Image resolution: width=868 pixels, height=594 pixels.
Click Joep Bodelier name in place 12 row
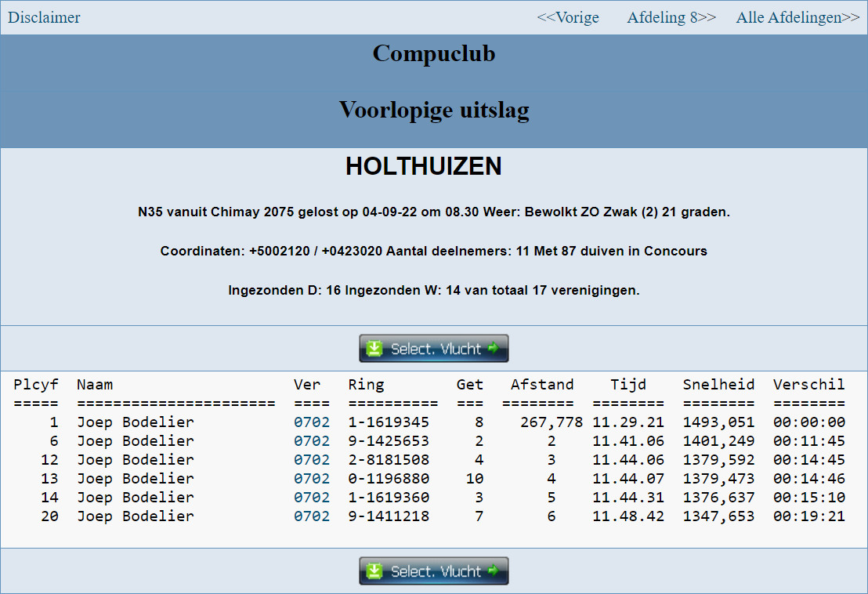136,460
